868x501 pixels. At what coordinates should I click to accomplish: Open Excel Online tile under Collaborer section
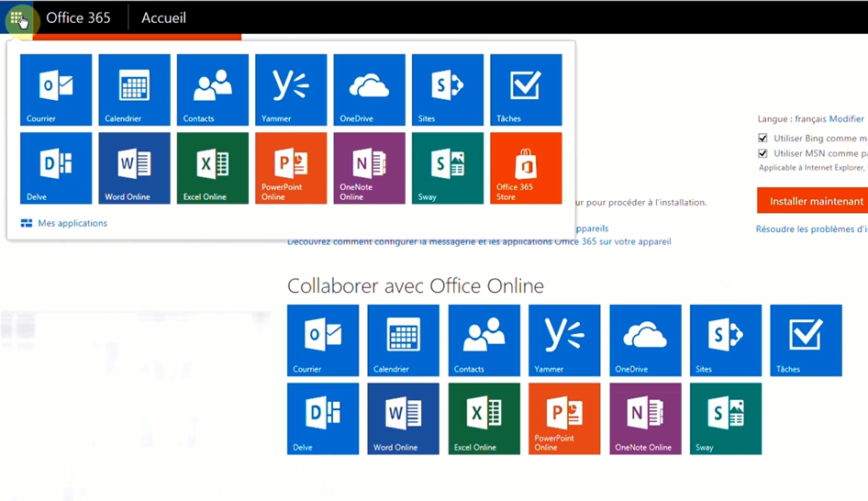pos(484,419)
